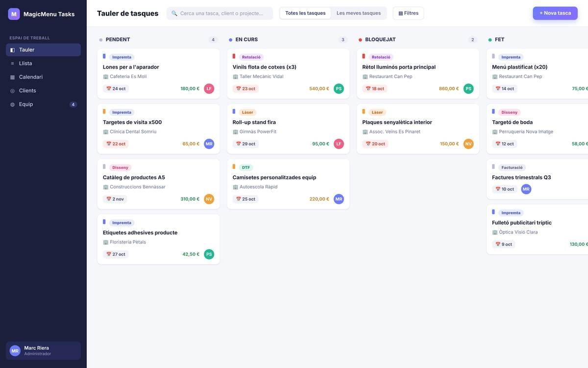
Task: Click NV avatar on Catàleg de productes A5
Action: pyautogui.click(x=209, y=199)
